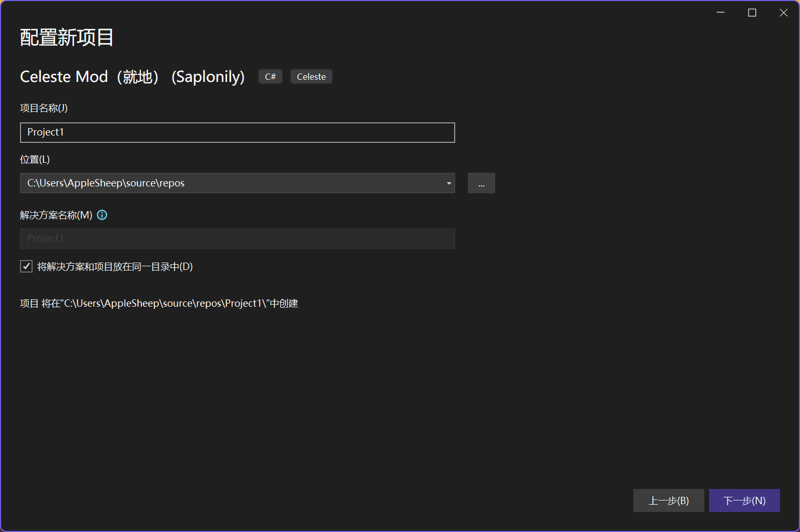This screenshot has height=532, width=800.
Task: Click the greyed-out 解决方案名称 field
Action: pyautogui.click(x=237, y=238)
